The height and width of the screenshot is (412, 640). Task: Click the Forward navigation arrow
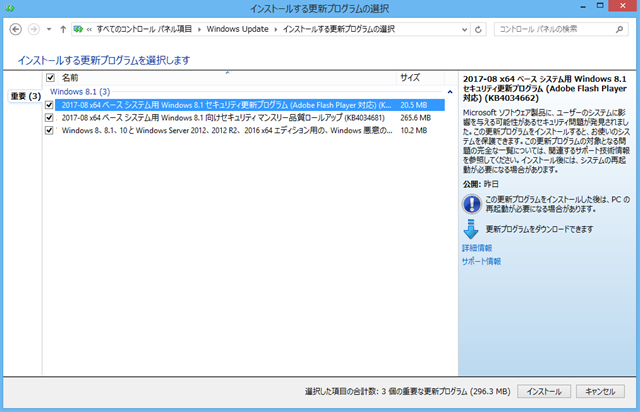[x=33, y=29]
